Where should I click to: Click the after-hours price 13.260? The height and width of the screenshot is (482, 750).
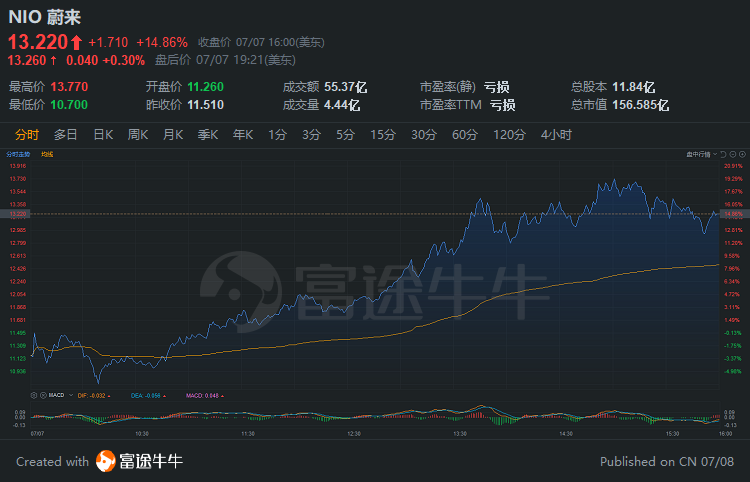coord(27,60)
